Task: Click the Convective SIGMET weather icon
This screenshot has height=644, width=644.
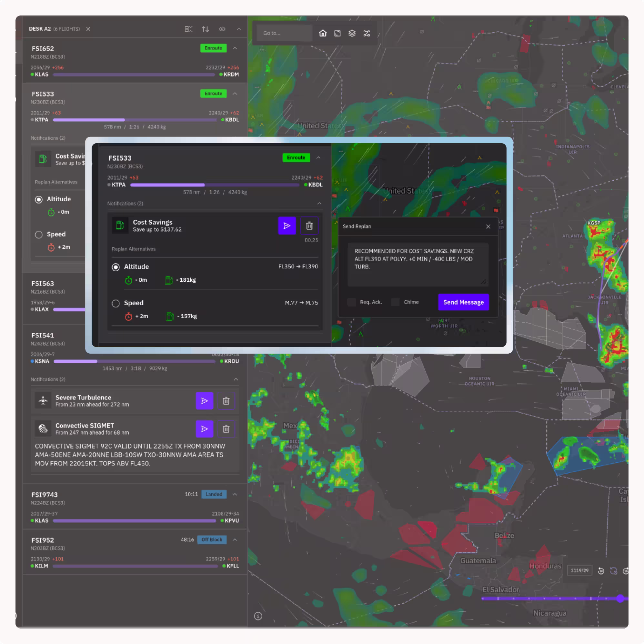Action: (x=43, y=428)
